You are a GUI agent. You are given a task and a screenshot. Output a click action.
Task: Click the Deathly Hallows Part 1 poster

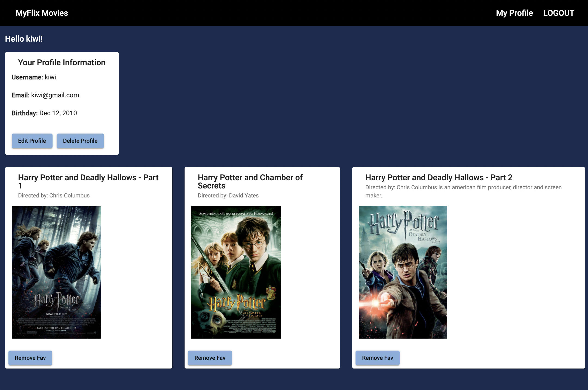[56, 272]
